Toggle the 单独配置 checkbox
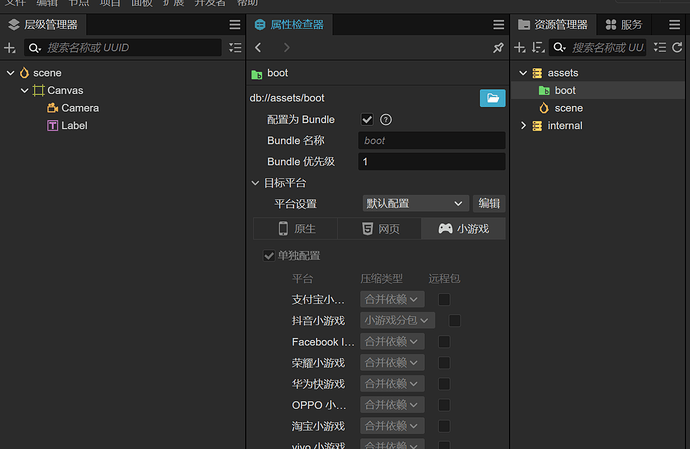Screen dimensions: 690x449 pos(268,256)
